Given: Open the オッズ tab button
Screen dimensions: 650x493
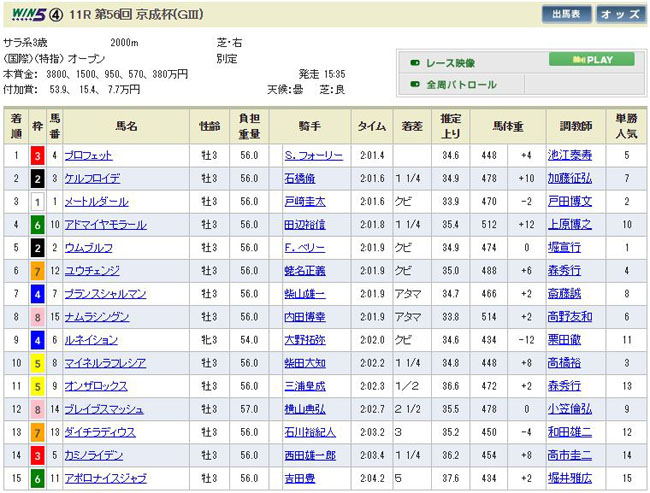Looking at the screenshot, I should pos(620,14).
